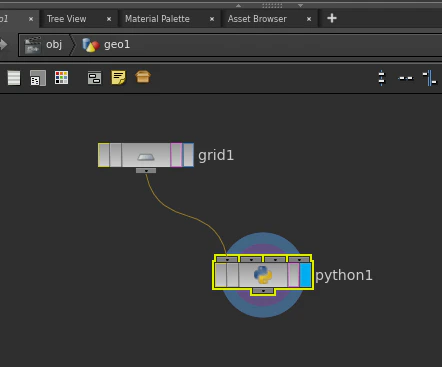Screen dimensions: 442x367
Task: Click the python1 output connector
Action: tap(263, 291)
